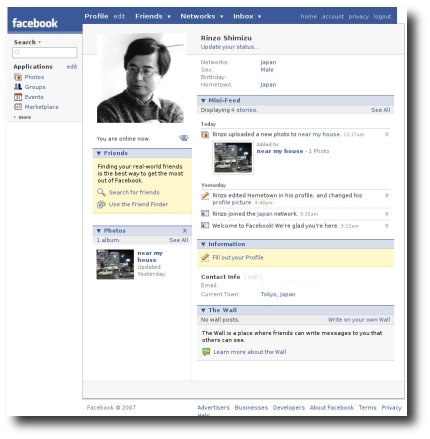The width and height of the screenshot is (430, 439).
Task: Click Update your status link
Action: pyautogui.click(x=230, y=47)
